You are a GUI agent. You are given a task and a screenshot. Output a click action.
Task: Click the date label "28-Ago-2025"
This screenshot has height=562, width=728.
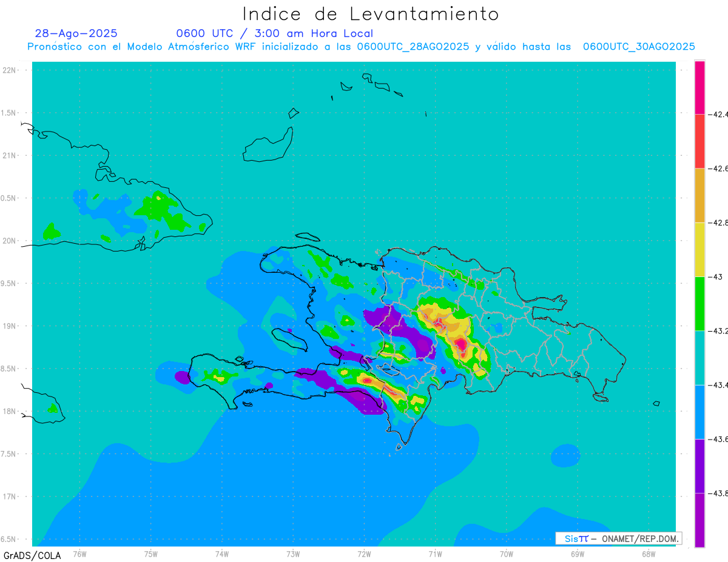(x=76, y=33)
